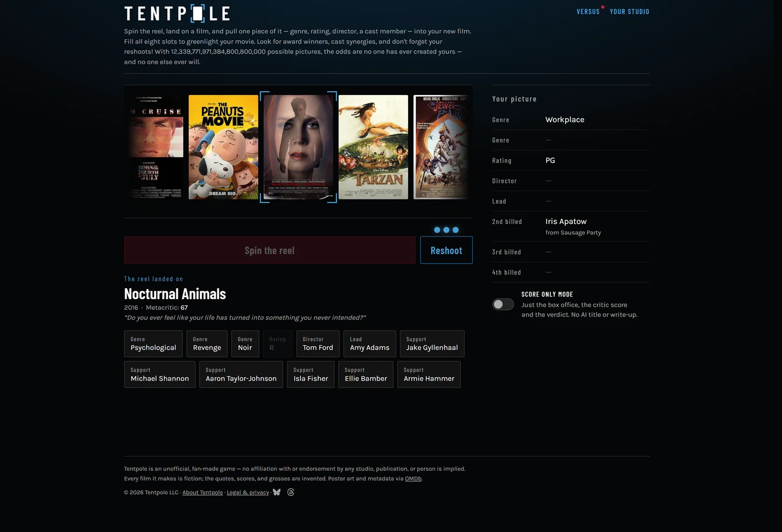Select support Isla Fisher
This screenshot has width=782, height=532.
coord(311,374)
